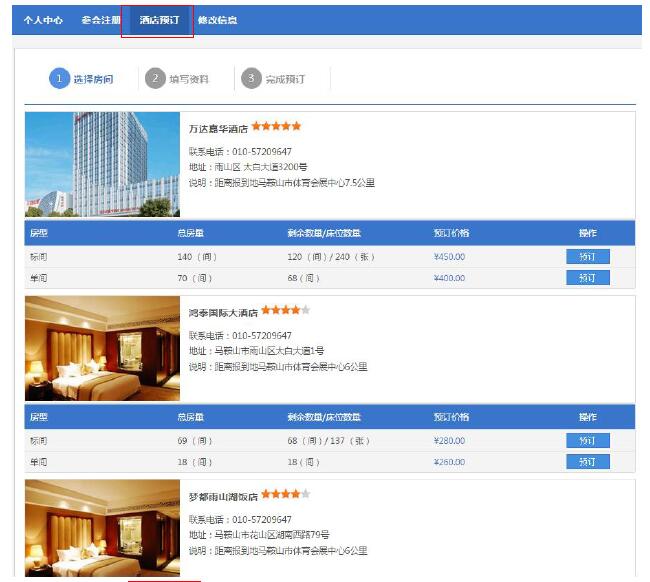The width and height of the screenshot is (650, 582).
Task: Open the 修改信息 tab
Action: [217, 20]
